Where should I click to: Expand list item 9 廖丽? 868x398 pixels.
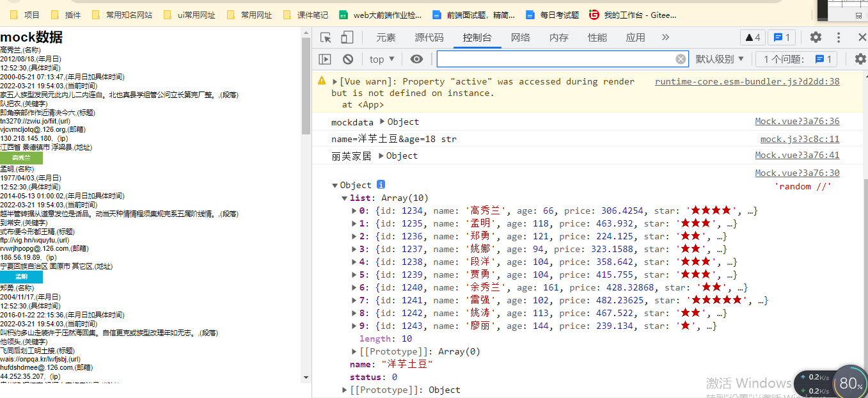click(354, 326)
